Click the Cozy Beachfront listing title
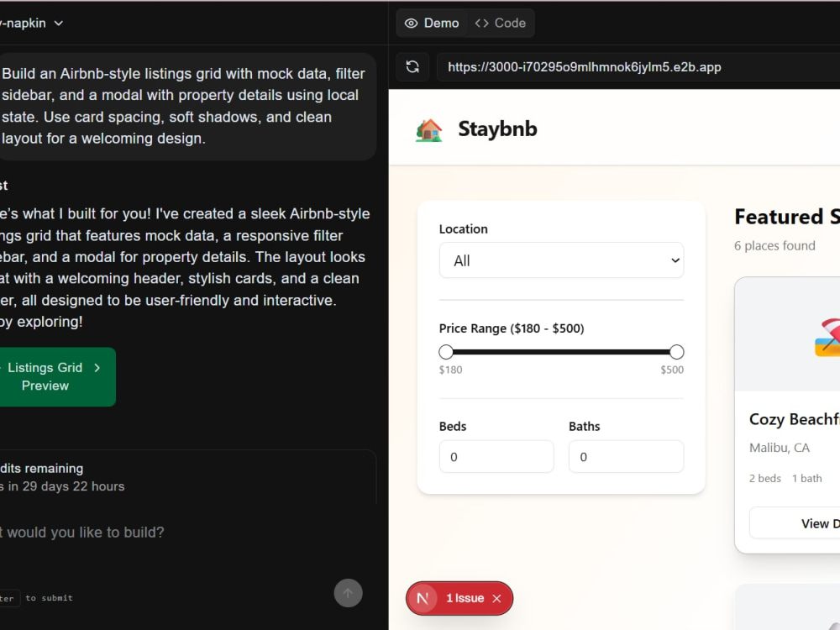This screenshot has width=840, height=630. pyautogui.click(x=795, y=419)
